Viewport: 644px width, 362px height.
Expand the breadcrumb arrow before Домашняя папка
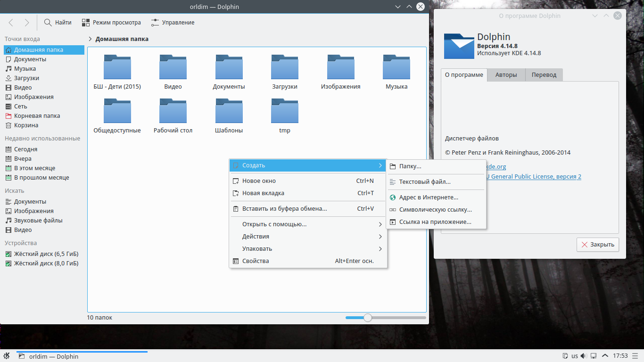tap(90, 39)
